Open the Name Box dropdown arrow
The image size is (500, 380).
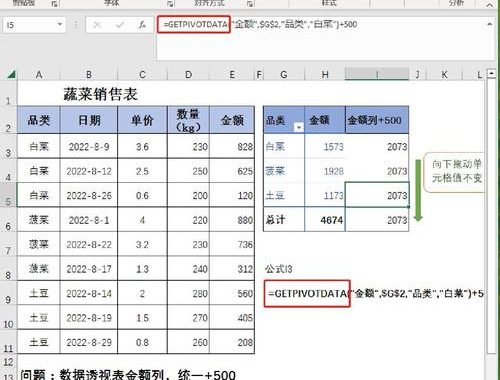pos(60,24)
